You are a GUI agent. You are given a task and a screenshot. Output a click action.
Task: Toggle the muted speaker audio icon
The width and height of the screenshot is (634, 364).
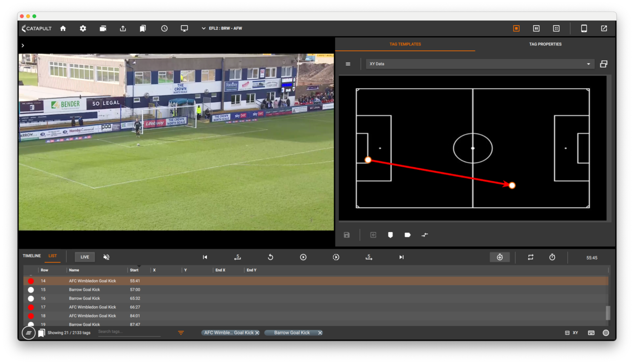click(106, 257)
